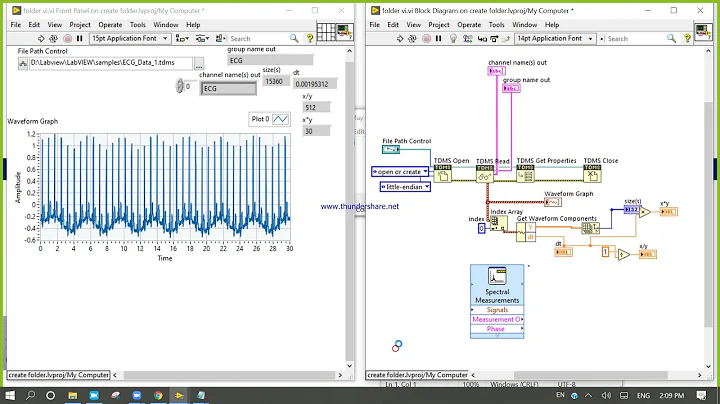Image resolution: width=720 pixels, height=404 pixels.
Task: Select group name out terminal
Action: [511, 88]
